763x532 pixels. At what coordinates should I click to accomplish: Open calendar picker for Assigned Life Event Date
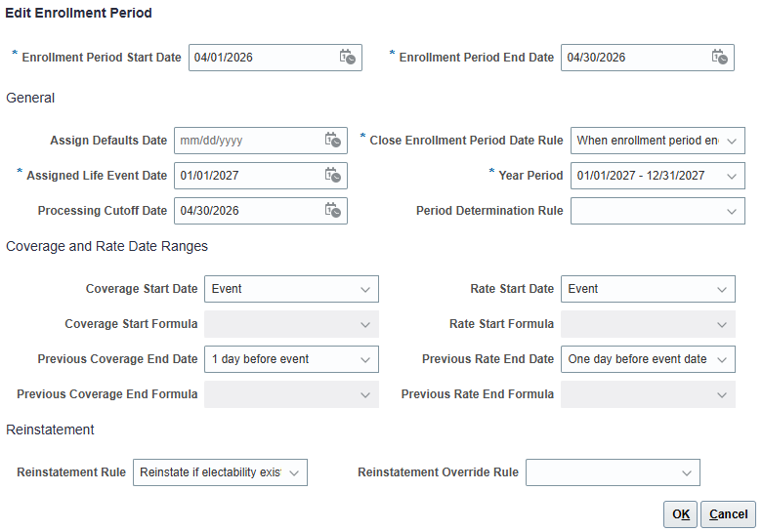pyautogui.click(x=333, y=175)
